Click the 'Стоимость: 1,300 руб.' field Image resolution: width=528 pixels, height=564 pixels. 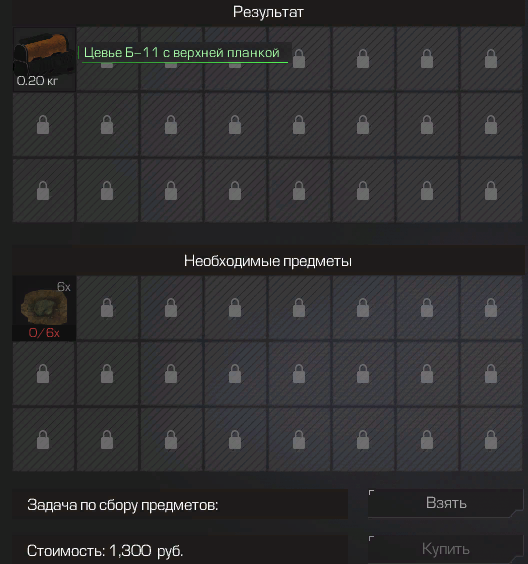pos(180,550)
